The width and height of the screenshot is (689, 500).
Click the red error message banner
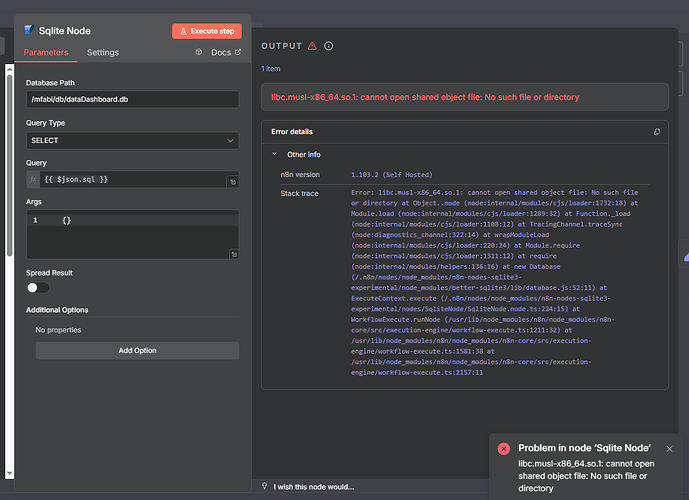click(x=464, y=97)
